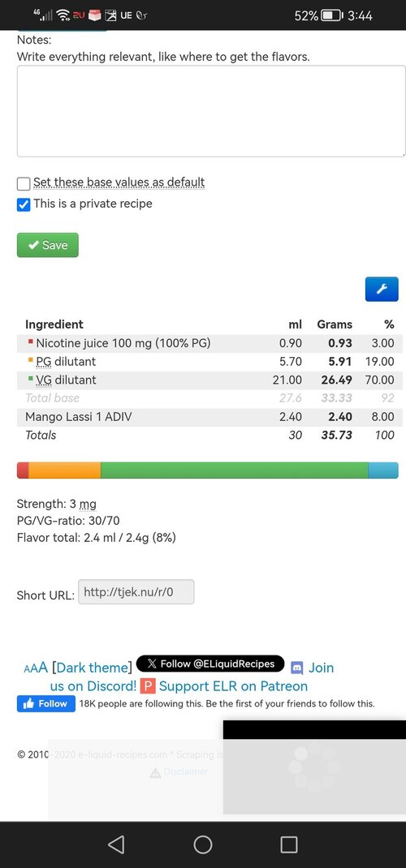Tap the recent apps square icon
Screen dimensions: 406x868
pyautogui.click(x=289, y=844)
